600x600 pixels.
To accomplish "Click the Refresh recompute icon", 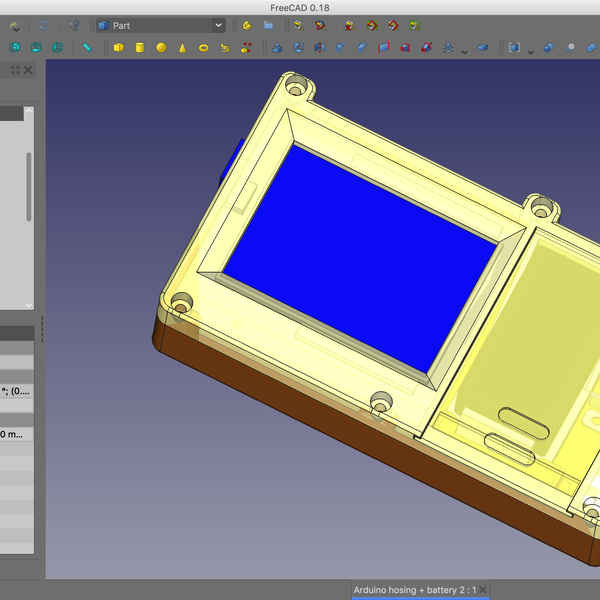I will [44, 25].
